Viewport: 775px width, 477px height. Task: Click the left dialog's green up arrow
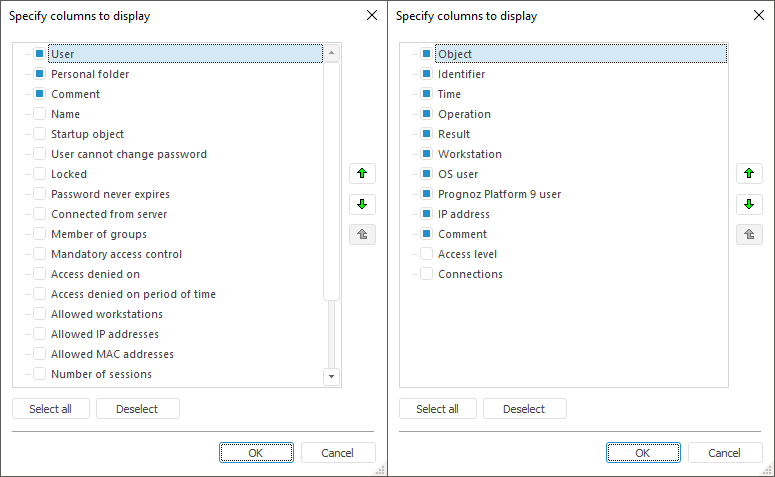click(362, 174)
